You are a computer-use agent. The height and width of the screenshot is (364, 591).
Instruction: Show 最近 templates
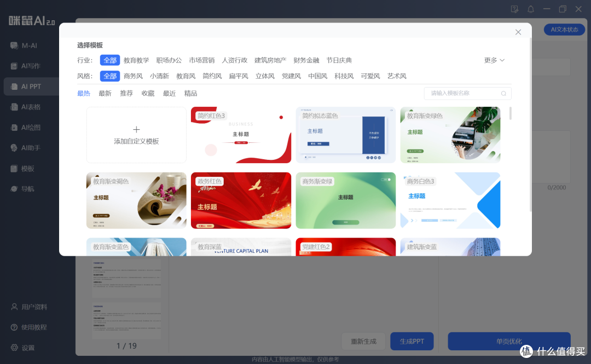169,94
